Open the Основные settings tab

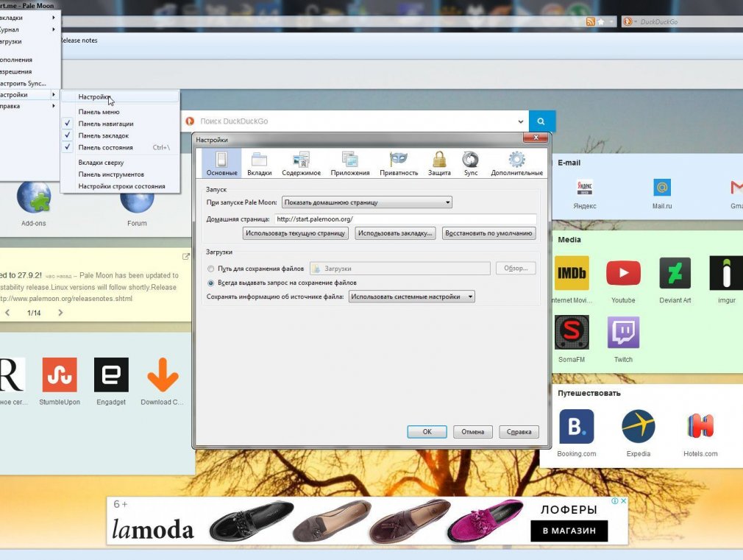coord(221,163)
